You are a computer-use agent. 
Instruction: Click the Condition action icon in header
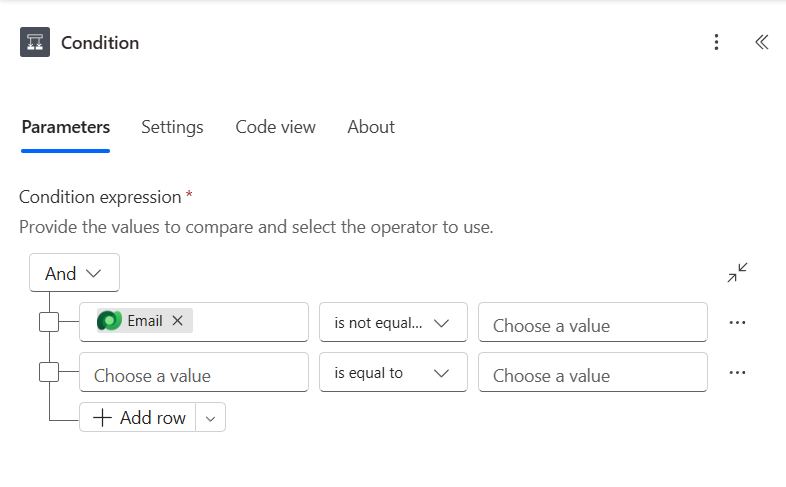click(35, 42)
